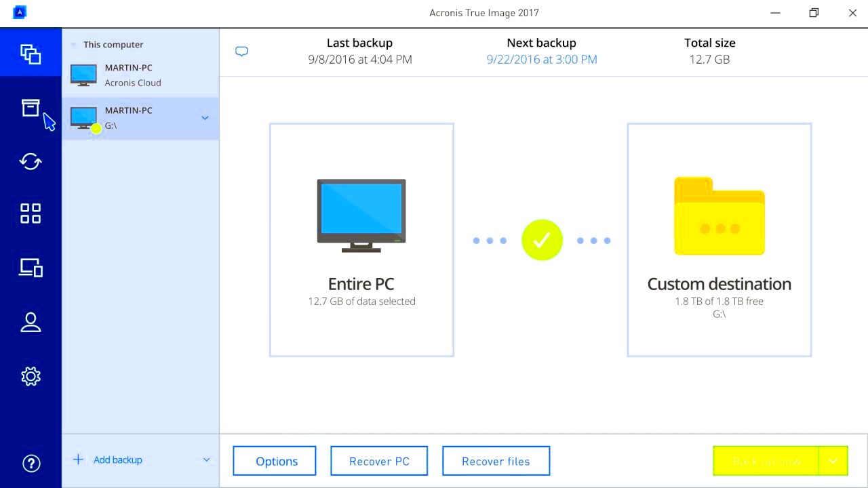Open the Entire PC source panel

coord(361,239)
